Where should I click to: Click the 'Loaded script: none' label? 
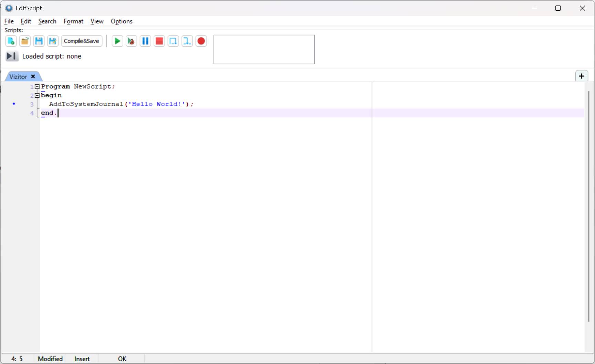click(x=52, y=56)
